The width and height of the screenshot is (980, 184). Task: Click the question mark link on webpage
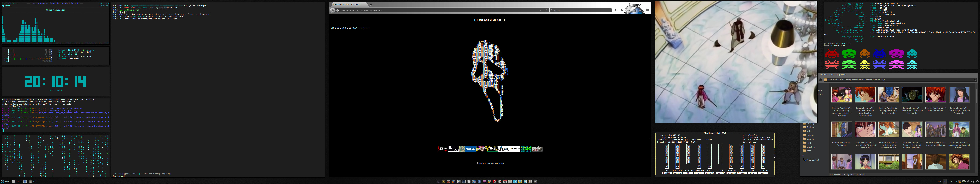364,28
